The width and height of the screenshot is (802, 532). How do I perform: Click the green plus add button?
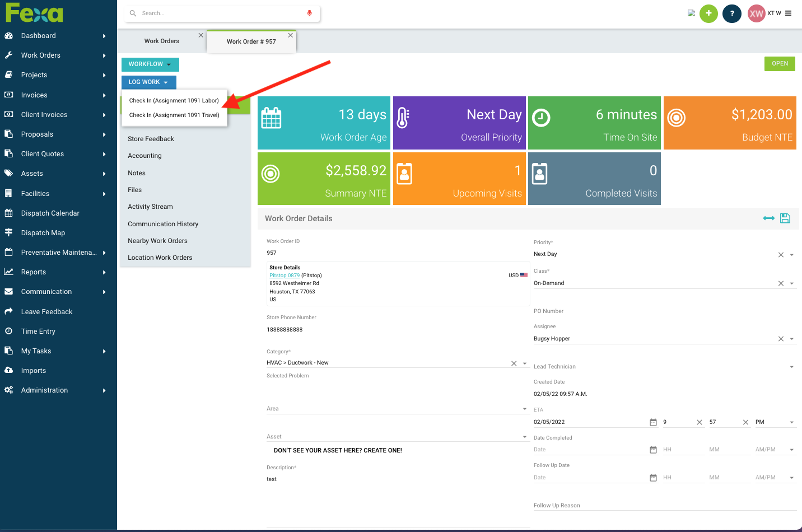(x=708, y=13)
